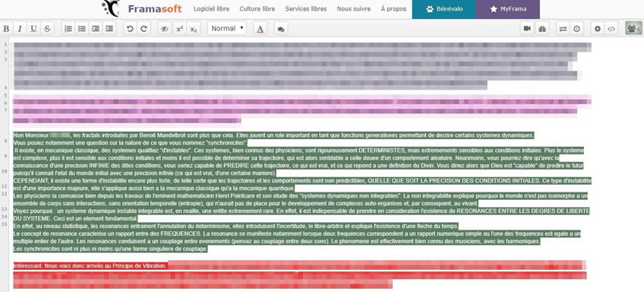Screen dimensions: 644x292
Task: Open the Normal style dropdown
Action: point(227,28)
